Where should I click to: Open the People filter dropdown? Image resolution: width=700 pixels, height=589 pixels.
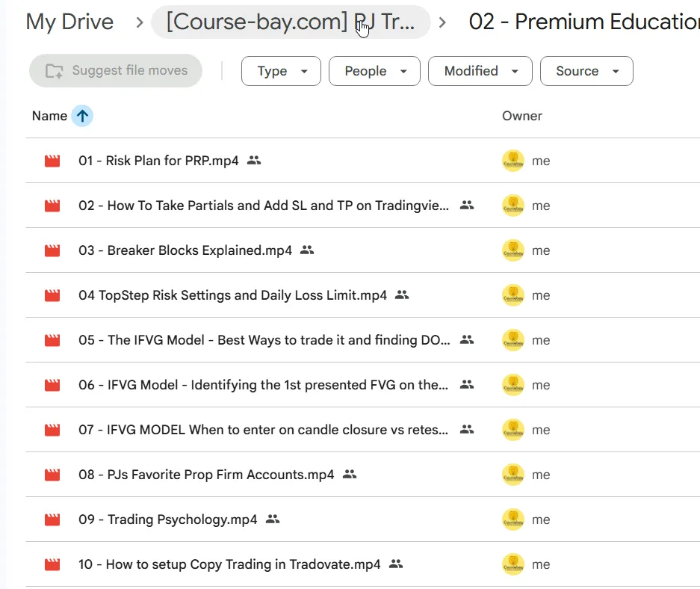[374, 71]
